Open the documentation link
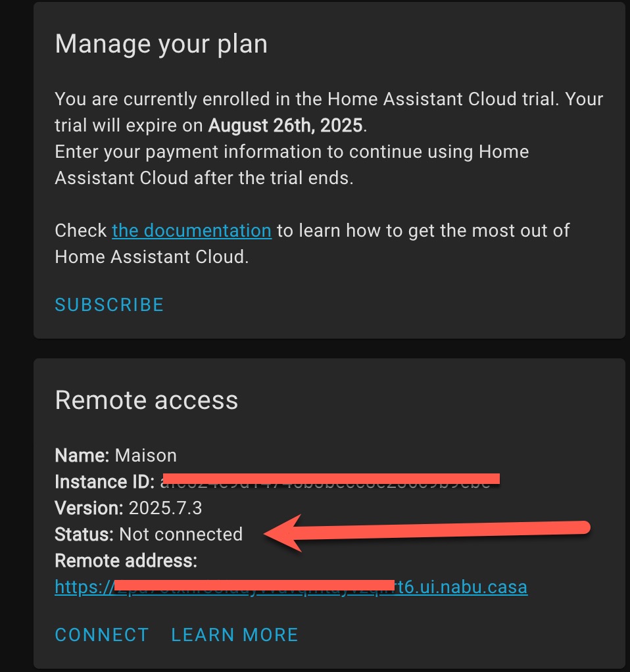 (191, 231)
